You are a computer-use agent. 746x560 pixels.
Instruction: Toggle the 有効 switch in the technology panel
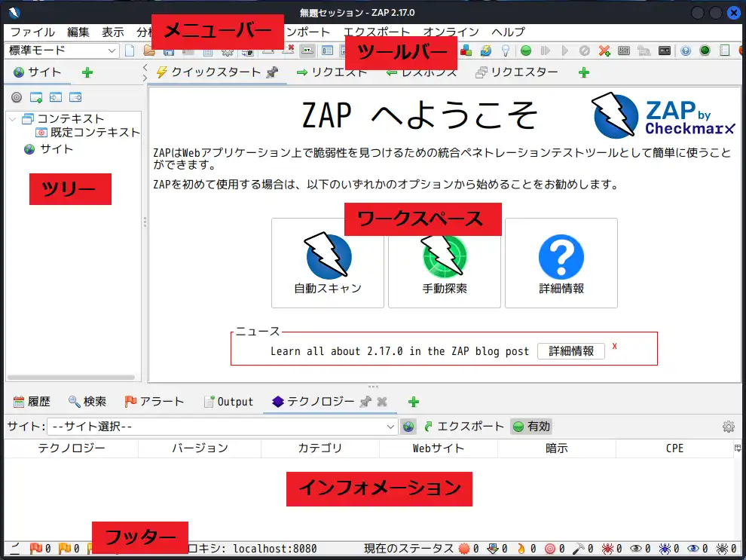pyautogui.click(x=531, y=427)
